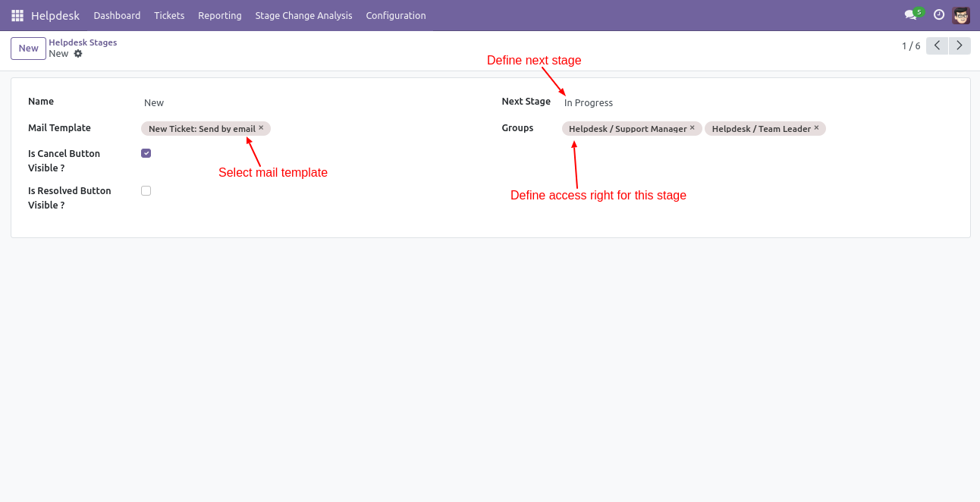The image size is (980, 502).
Task: Remove the Helpdesk / Team Leader tag
Action: click(x=816, y=128)
